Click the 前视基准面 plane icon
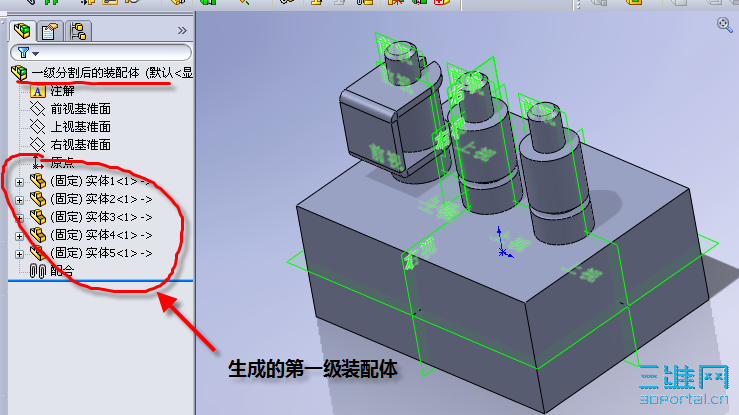This screenshot has height=415, width=739. pos(37,109)
